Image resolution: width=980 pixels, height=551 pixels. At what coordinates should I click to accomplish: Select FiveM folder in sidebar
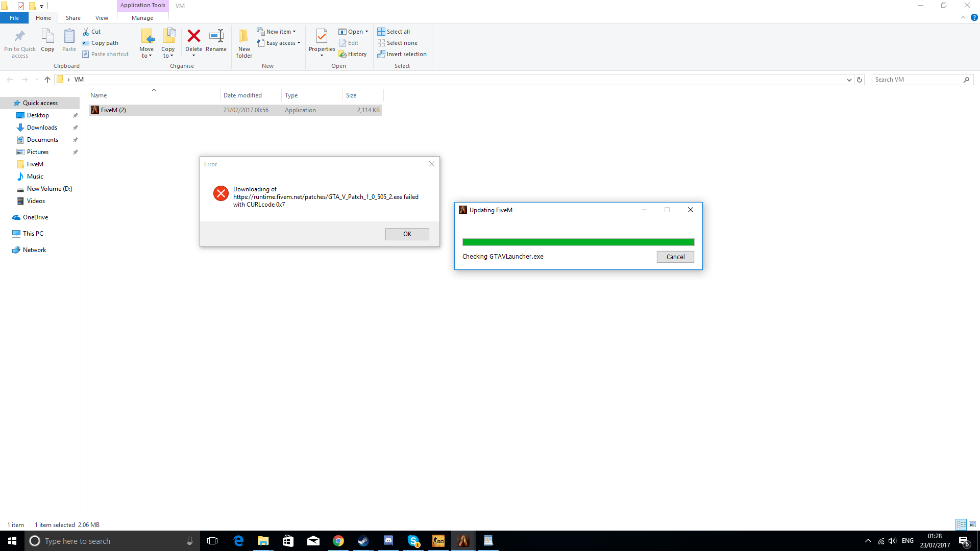(35, 164)
